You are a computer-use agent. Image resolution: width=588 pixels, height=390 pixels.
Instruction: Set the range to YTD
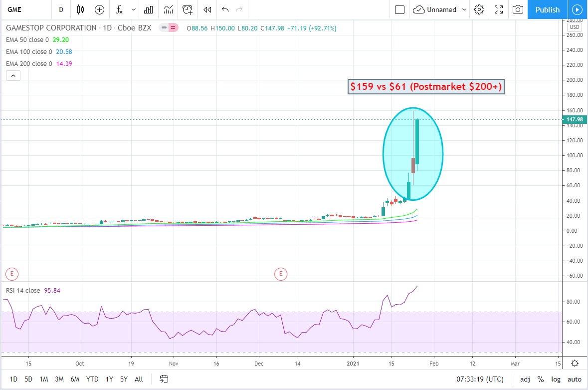click(92, 379)
